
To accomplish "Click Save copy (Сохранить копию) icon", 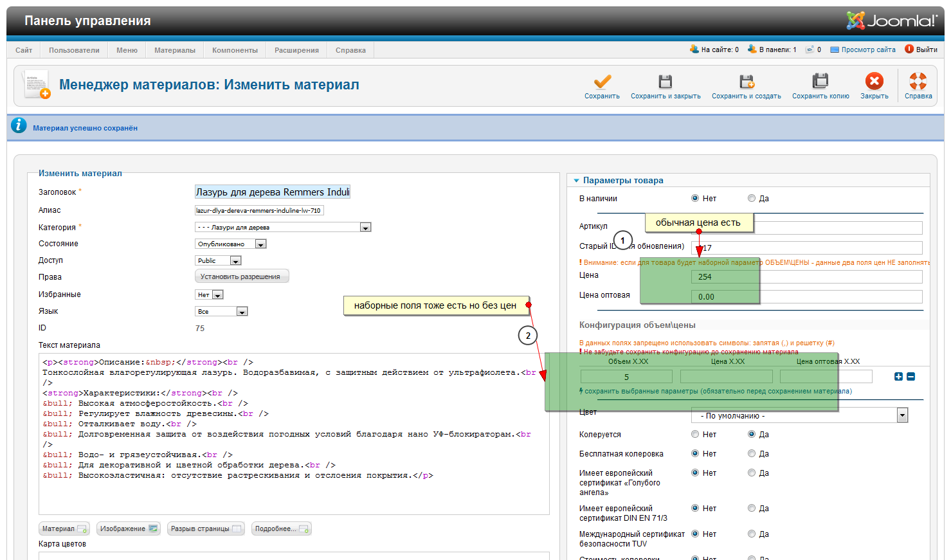I will tap(820, 82).
